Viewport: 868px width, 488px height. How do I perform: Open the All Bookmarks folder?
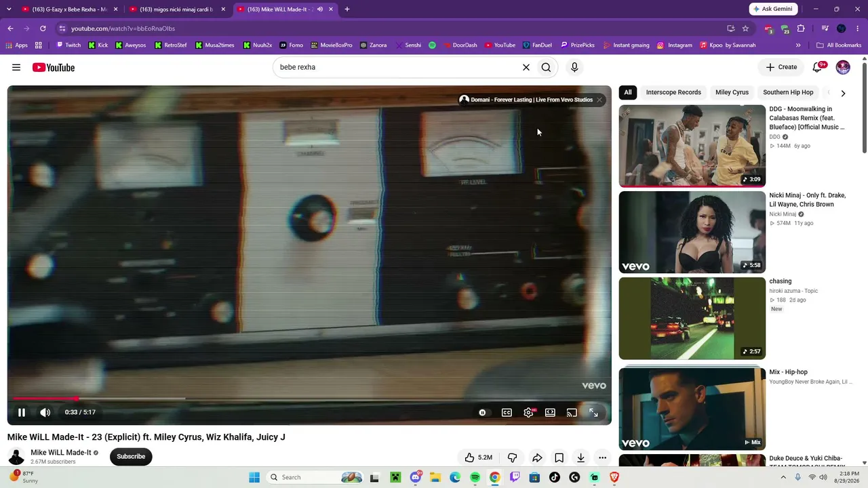839,45
